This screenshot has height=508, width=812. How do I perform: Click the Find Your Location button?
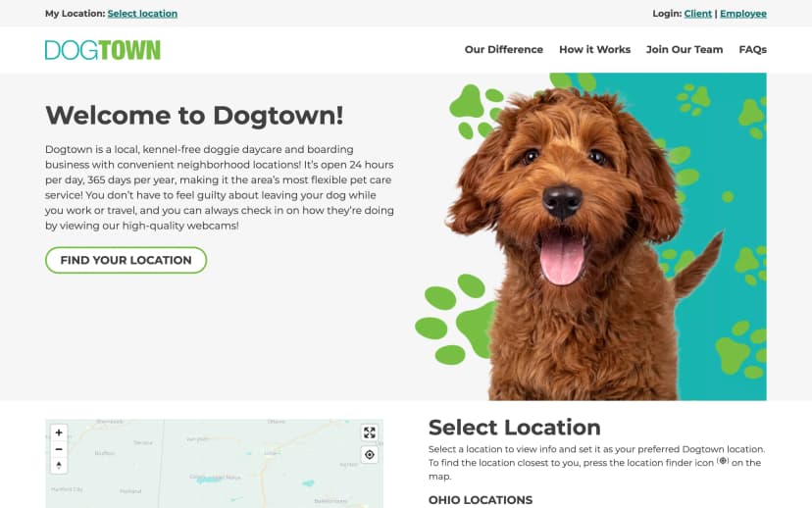126,260
